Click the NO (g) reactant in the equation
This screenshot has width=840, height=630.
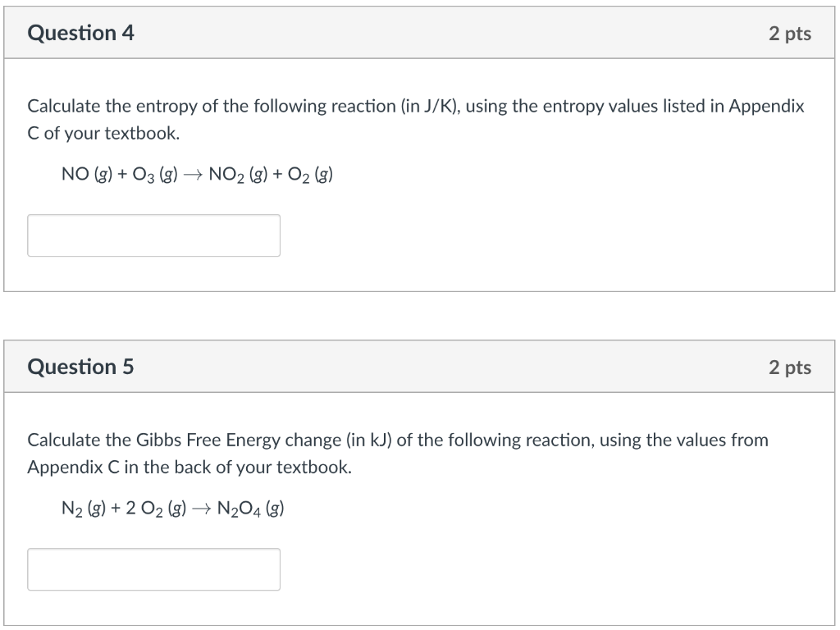click(x=87, y=174)
